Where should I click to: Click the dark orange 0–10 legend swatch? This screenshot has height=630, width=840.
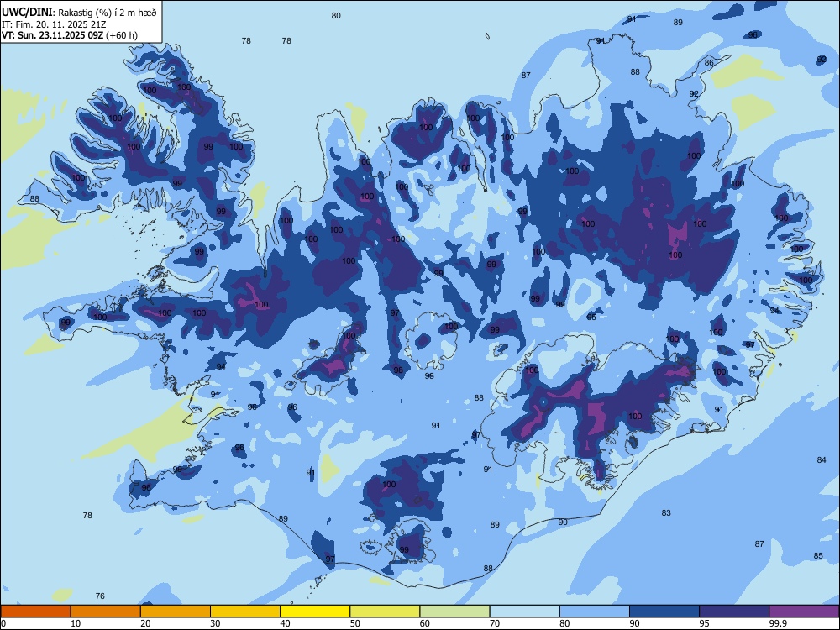(35, 612)
